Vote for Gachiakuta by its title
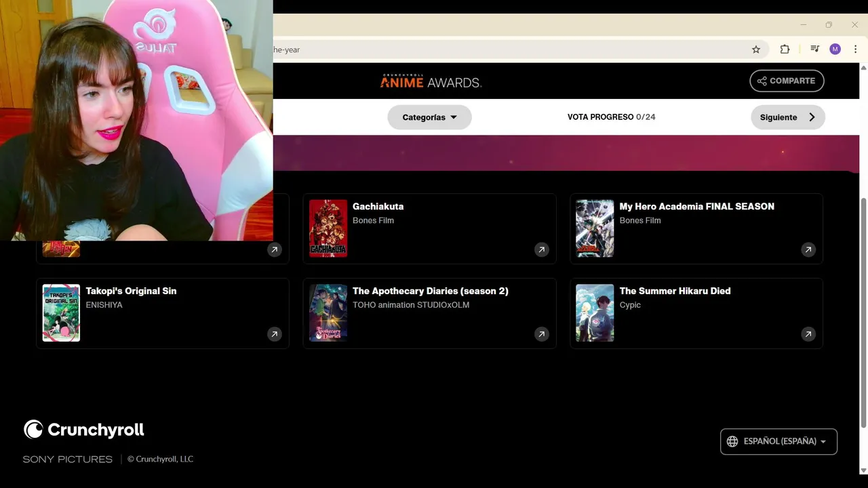The image size is (868, 488). (x=378, y=207)
